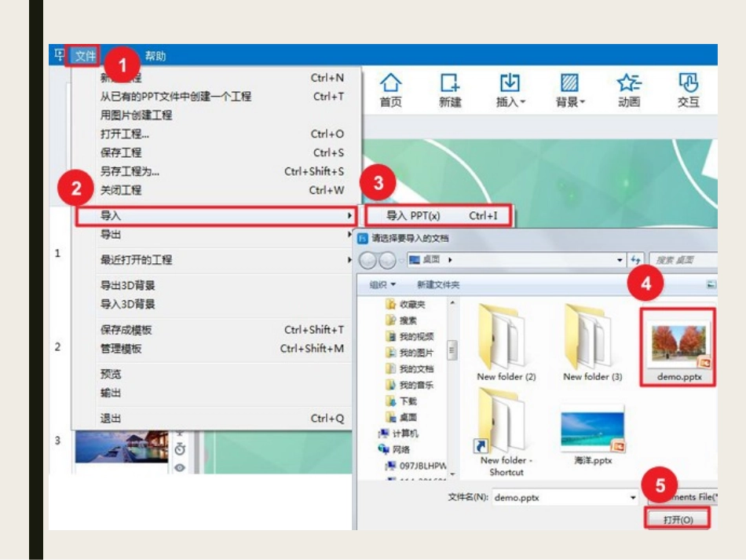746x560 pixels.
Task: Select 我的图片 in the navigation tree
Action: (410, 353)
